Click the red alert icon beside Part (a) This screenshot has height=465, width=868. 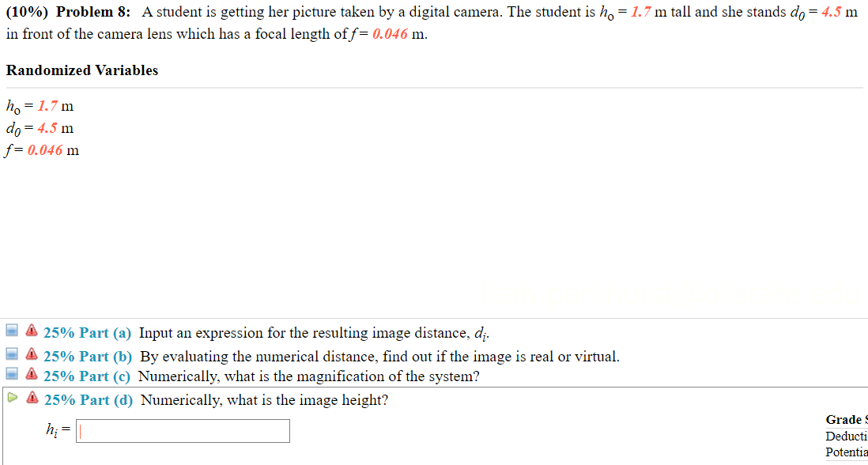(31, 331)
